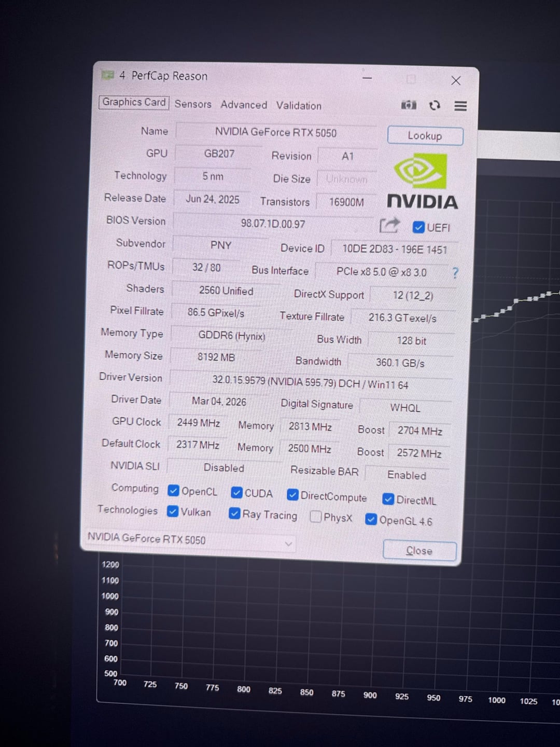Toggle the Ray Tracing checkbox

[x=234, y=514]
